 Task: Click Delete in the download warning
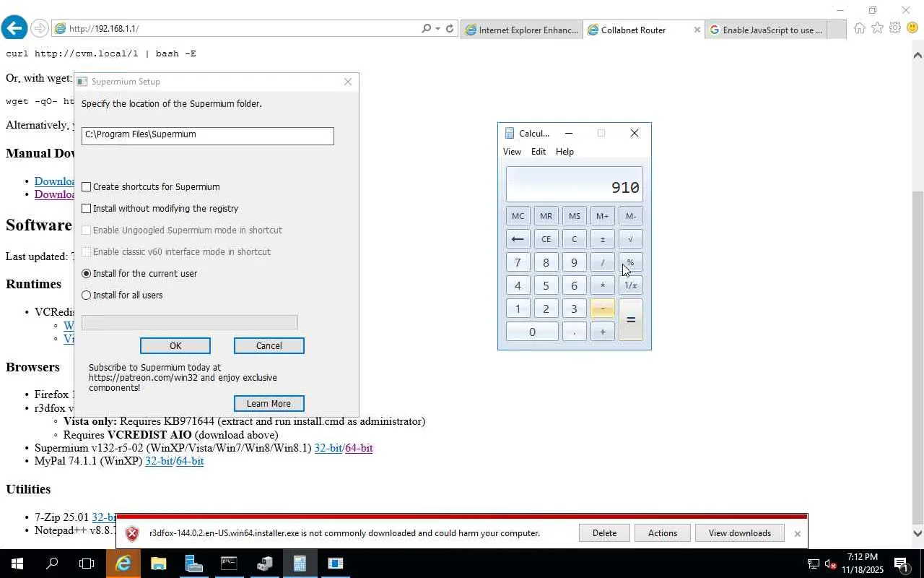pyautogui.click(x=604, y=533)
